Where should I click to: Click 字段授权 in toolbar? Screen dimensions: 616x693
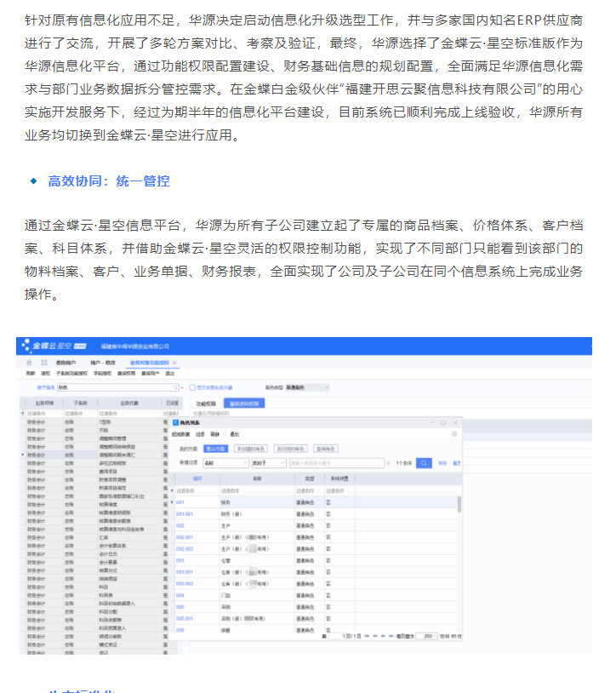click(102, 374)
